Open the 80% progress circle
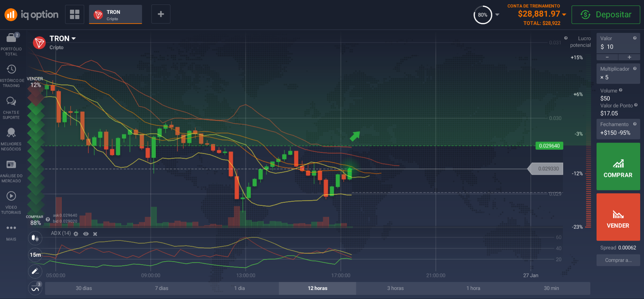The image size is (644, 299). [483, 15]
